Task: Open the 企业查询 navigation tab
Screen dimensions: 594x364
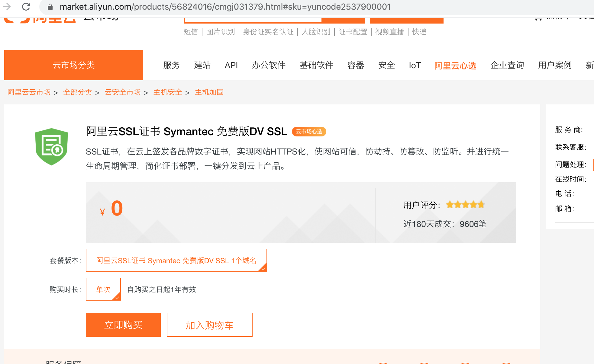Action: [507, 65]
